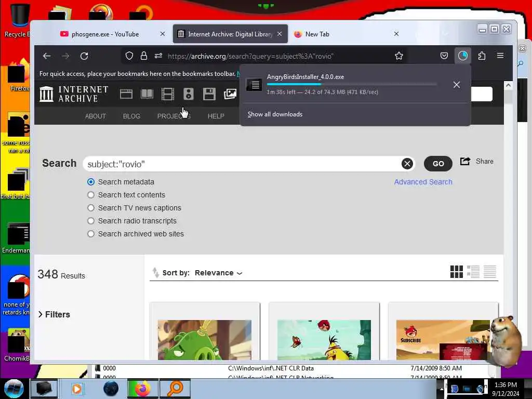The image size is (532, 399).
Task: Open the extensions puzzle icon
Action: click(x=482, y=56)
